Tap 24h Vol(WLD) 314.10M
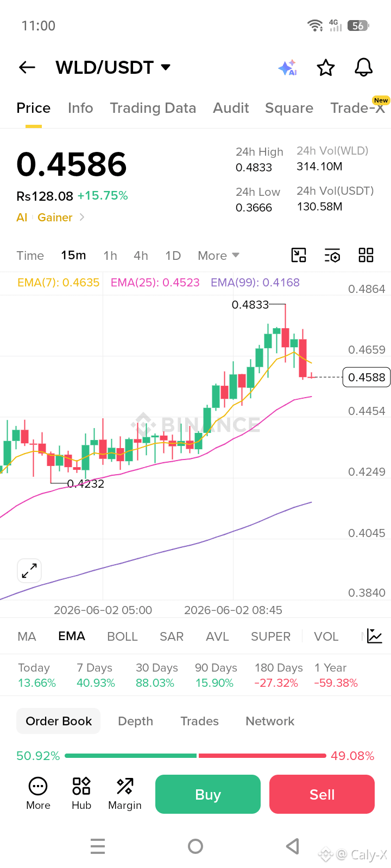The width and height of the screenshot is (391, 868). tap(319, 167)
